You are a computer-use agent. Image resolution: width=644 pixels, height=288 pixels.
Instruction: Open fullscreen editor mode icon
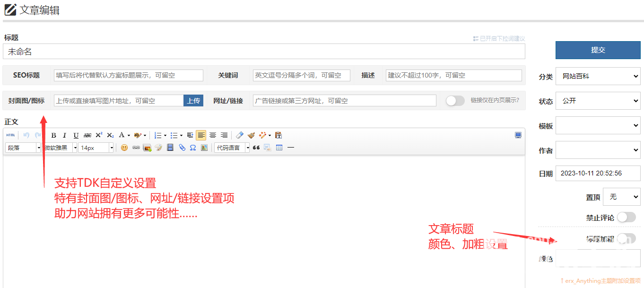point(518,135)
